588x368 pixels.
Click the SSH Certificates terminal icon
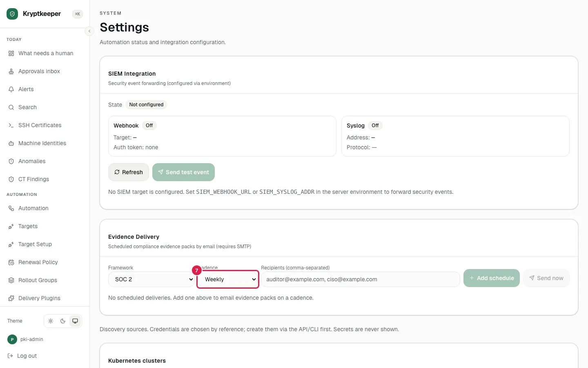[x=11, y=125]
